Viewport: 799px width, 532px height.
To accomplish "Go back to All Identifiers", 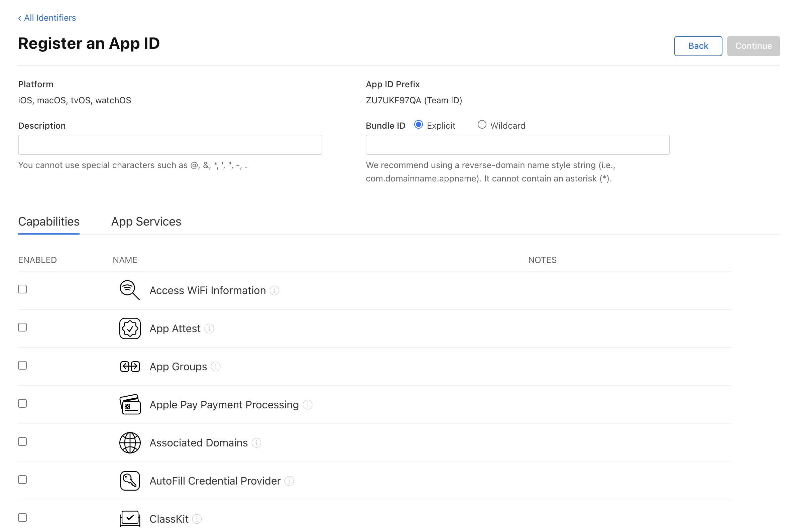I will point(47,18).
